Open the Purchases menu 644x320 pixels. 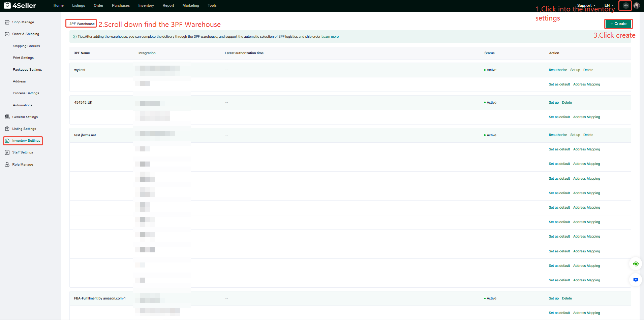(x=121, y=5)
